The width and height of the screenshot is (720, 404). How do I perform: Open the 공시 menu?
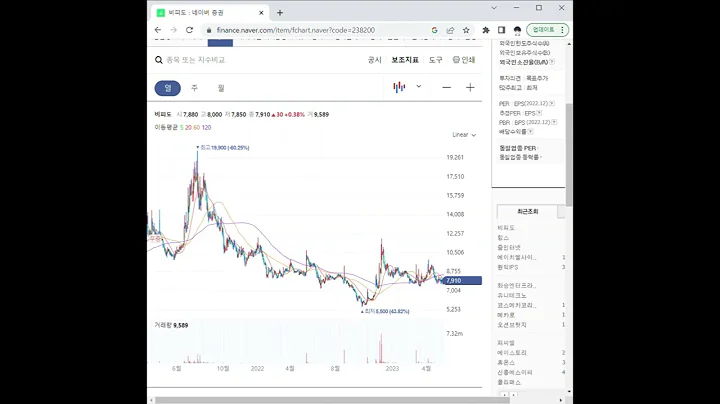375,60
